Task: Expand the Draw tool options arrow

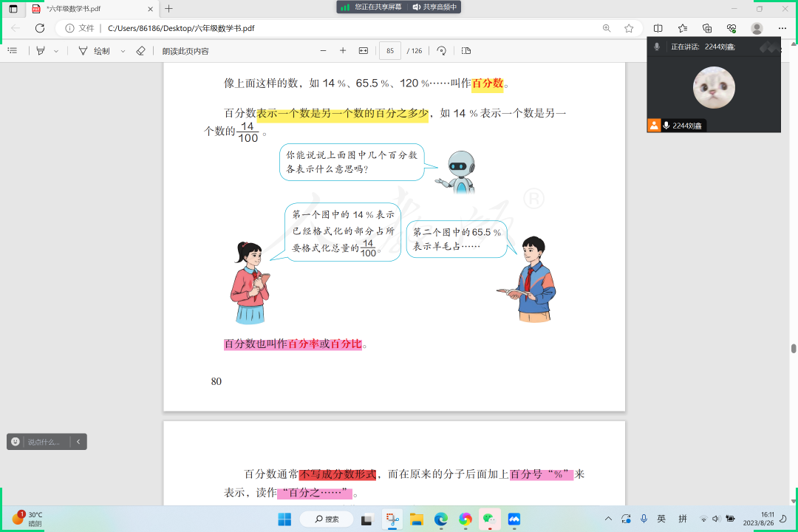Action: [122, 51]
